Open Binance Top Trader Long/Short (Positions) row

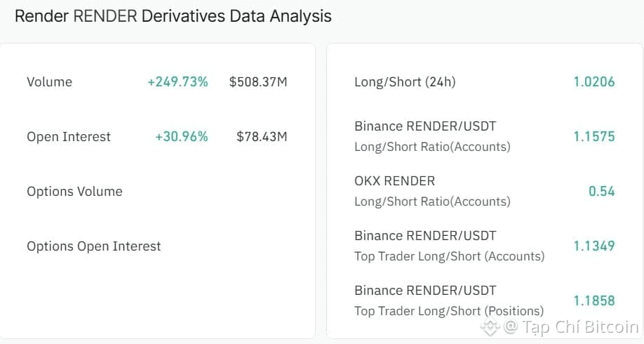[x=449, y=300]
